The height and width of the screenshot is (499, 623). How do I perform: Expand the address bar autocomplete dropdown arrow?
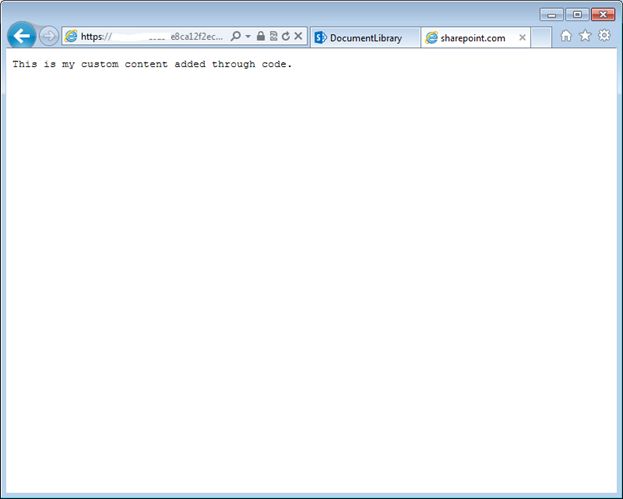[x=248, y=36]
